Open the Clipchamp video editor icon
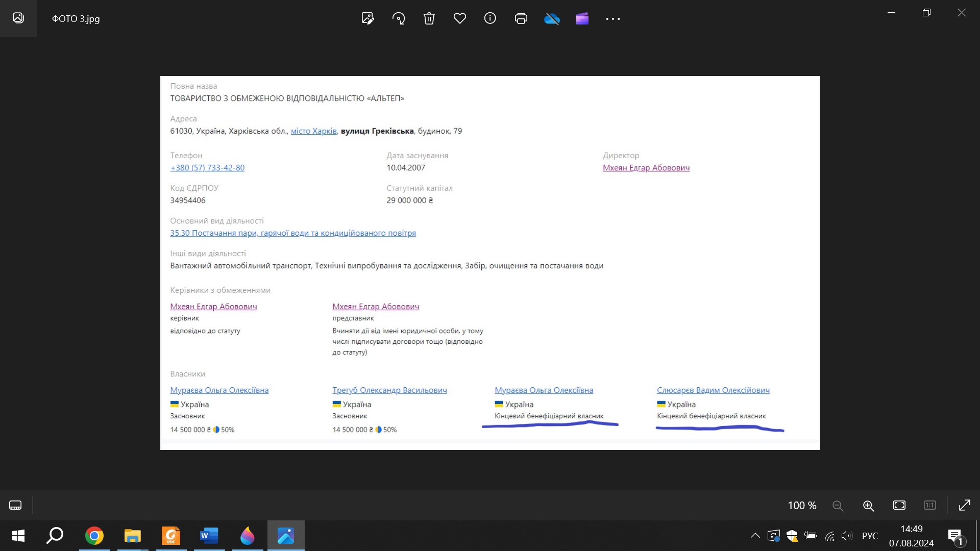This screenshot has height=551, width=980. [582, 19]
